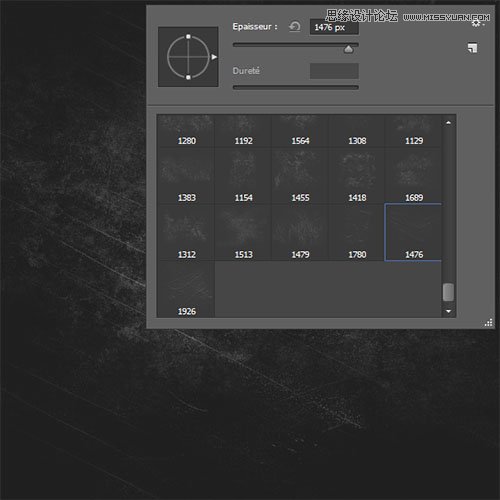Select highlighted brush preset 1476
Screen dimensions: 500x500
pyautogui.click(x=413, y=232)
